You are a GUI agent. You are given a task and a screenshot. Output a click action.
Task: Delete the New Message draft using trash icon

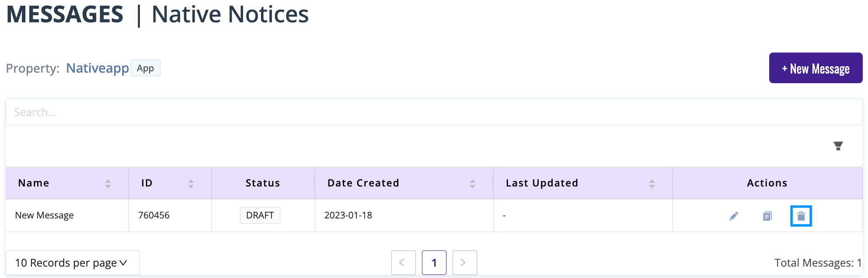point(801,215)
